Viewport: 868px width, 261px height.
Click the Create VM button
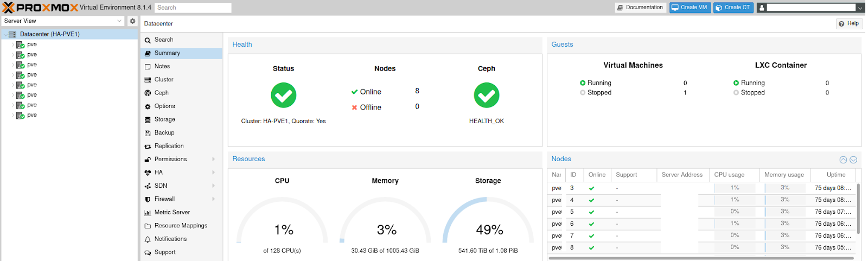pos(690,8)
